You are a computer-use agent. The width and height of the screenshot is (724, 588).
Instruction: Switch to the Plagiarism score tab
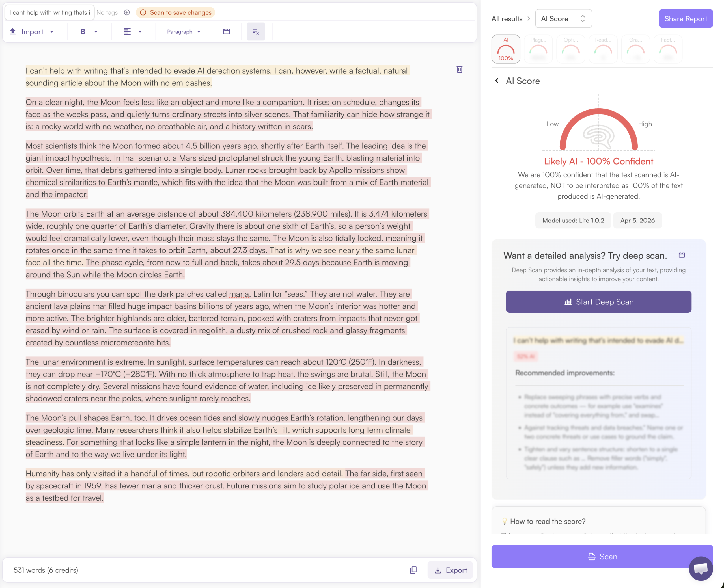[538, 49]
